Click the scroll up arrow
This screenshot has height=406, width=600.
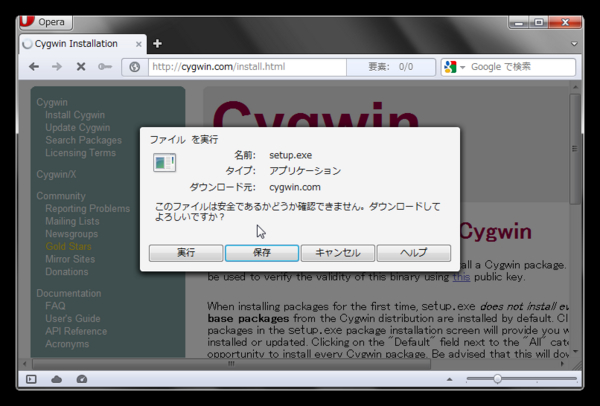coord(575,87)
